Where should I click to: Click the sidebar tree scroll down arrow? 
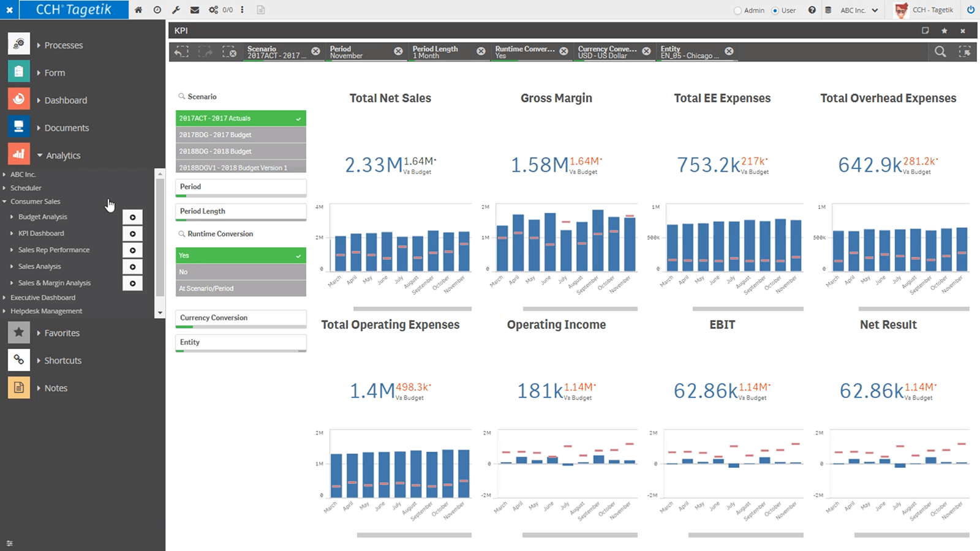coord(160,313)
